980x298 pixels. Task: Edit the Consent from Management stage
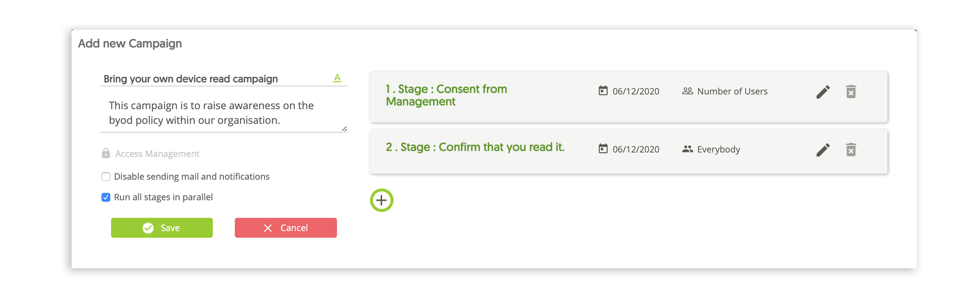(x=823, y=92)
